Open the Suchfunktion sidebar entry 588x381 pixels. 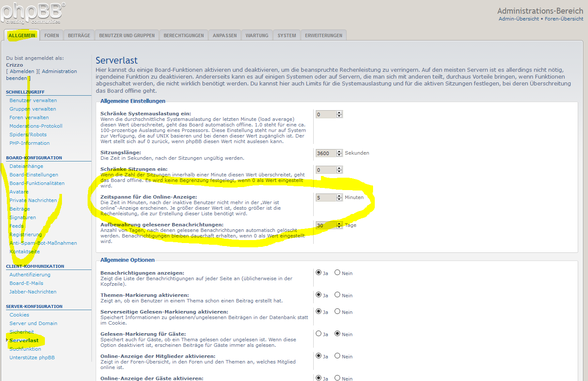(25, 349)
